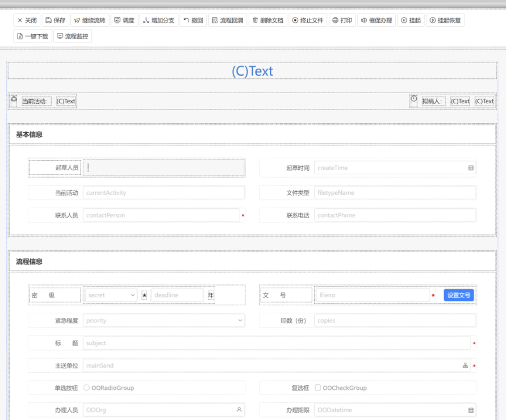Click the 挂起恢复 resume button

pyautogui.click(x=446, y=20)
